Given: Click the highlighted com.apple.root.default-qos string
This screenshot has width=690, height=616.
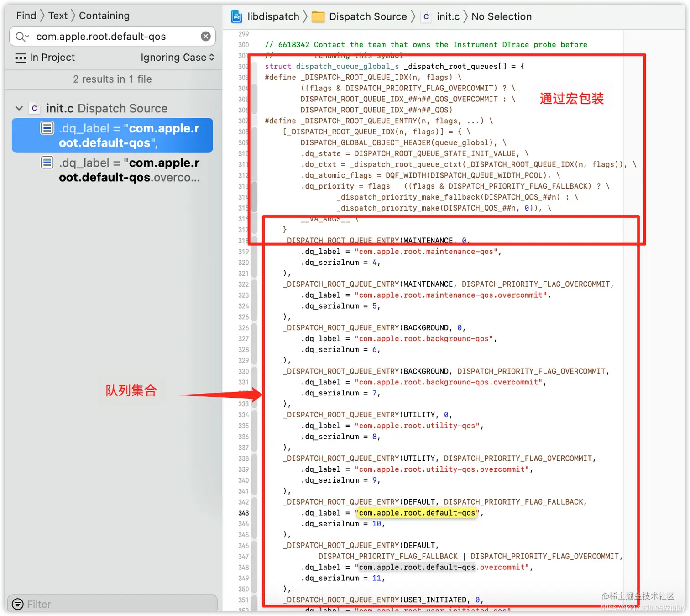Looking at the screenshot, I should click(x=417, y=513).
